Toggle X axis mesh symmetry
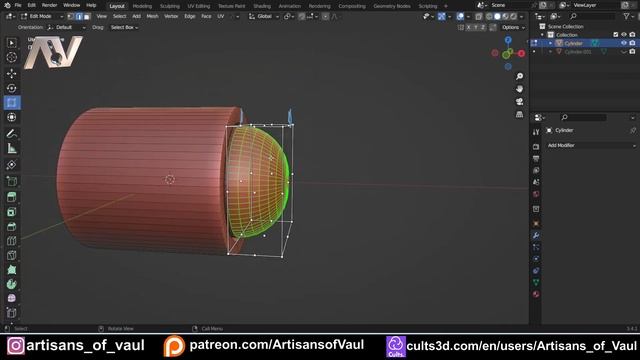640x360 pixels. (x=469, y=27)
